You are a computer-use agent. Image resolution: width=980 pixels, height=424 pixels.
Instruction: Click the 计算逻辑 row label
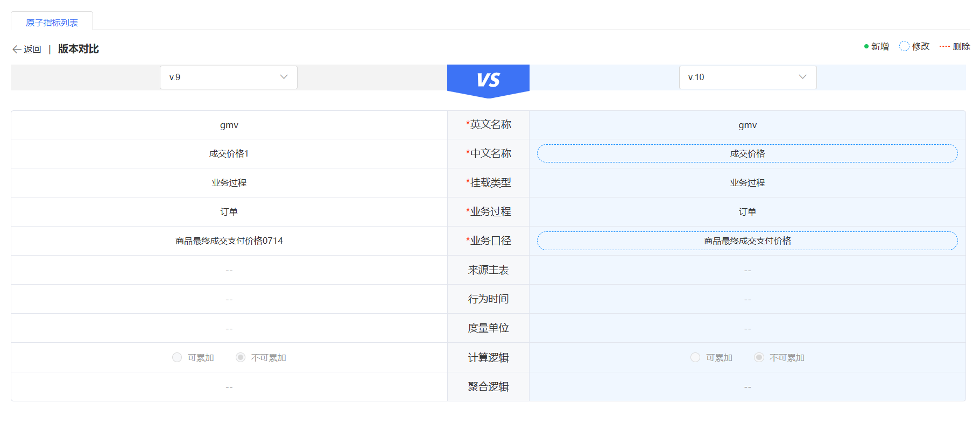coord(489,357)
